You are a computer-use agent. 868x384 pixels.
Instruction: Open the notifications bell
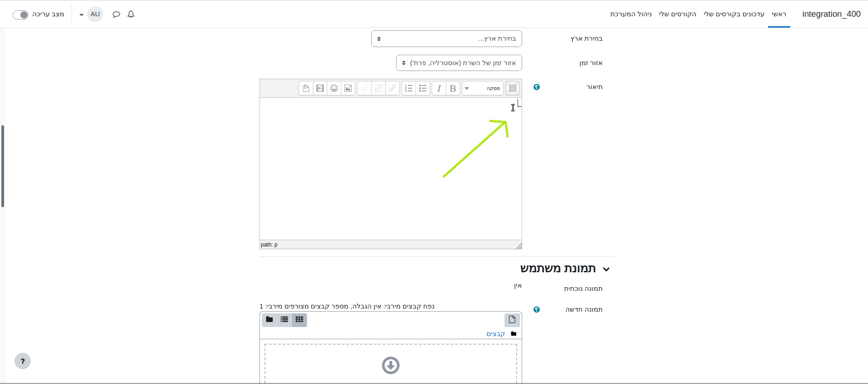(x=131, y=14)
